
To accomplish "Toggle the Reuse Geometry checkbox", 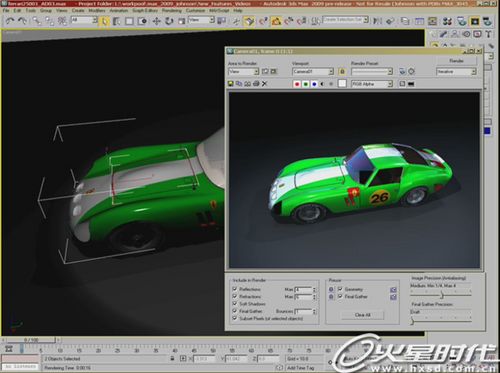I will point(340,289).
